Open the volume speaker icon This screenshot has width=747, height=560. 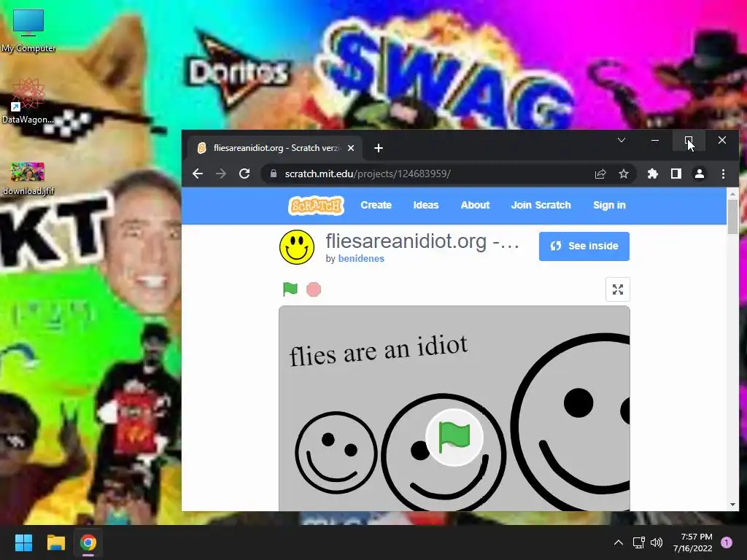pyautogui.click(x=657, y=542)
